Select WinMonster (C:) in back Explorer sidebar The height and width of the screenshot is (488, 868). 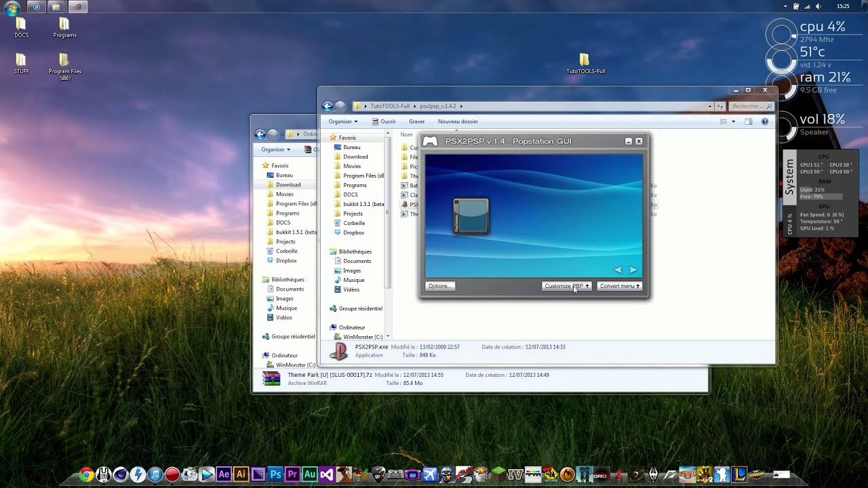[290, 365]
